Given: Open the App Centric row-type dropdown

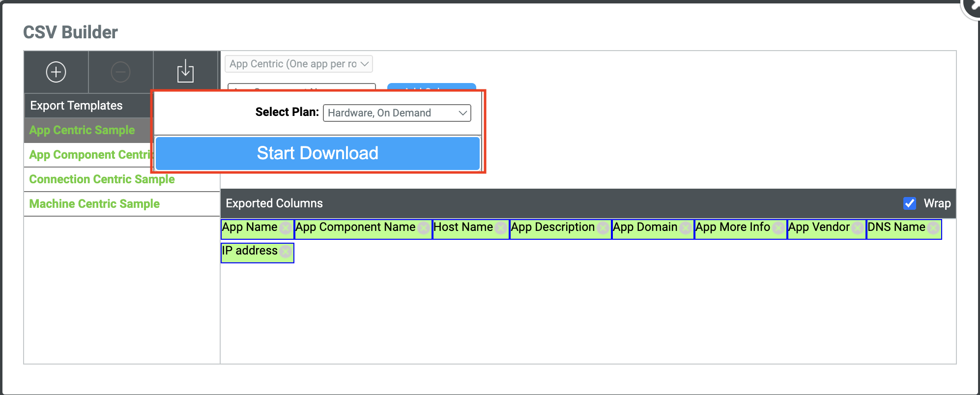Looking at the screenshot, I should coord(298,64).
